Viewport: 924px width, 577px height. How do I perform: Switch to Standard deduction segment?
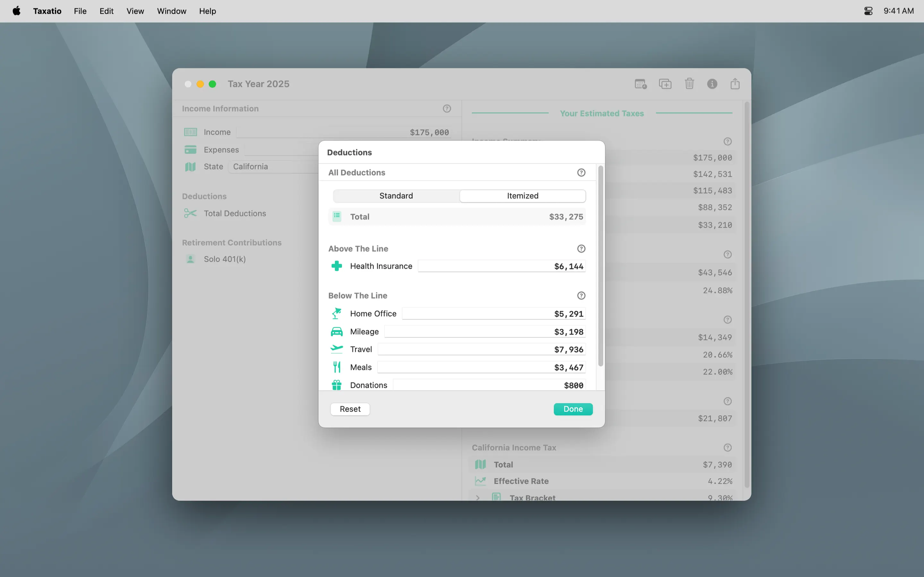[x=396, y=196]
